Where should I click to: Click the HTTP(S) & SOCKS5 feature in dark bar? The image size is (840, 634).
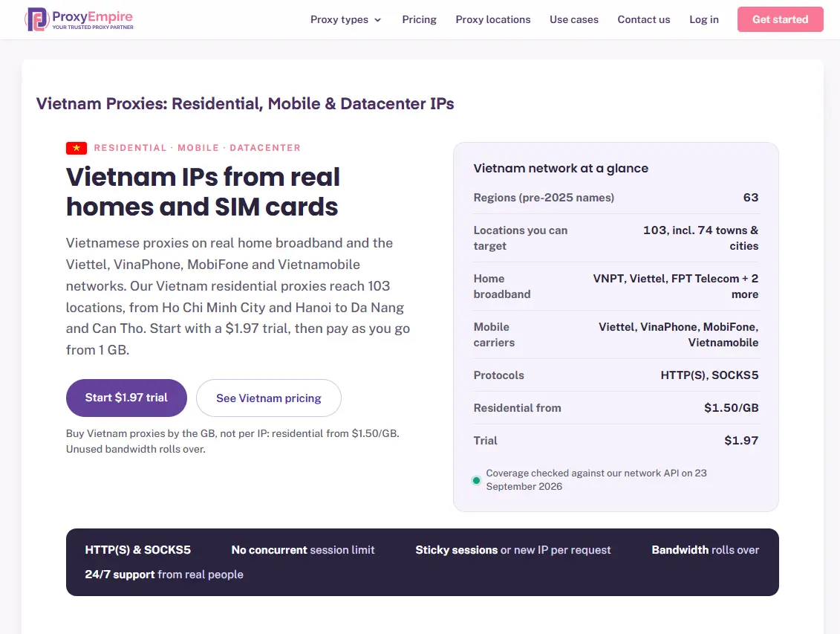coord(137,550)
